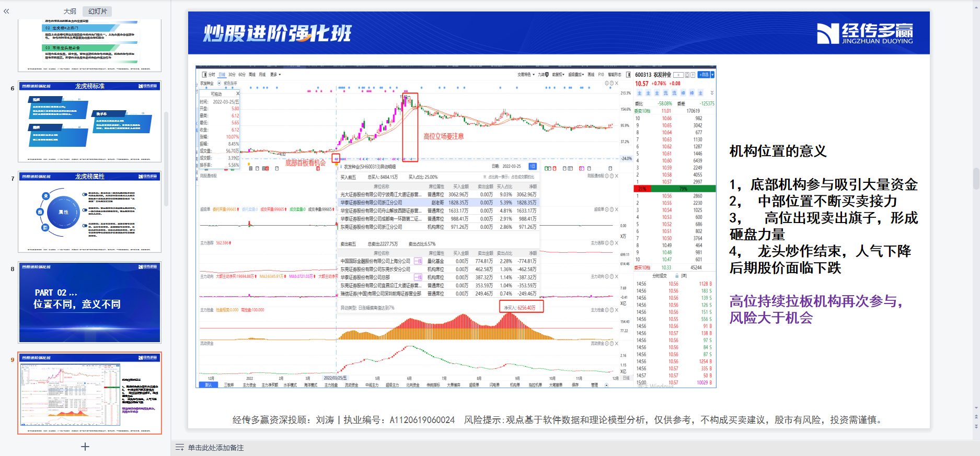Select the heading 机构位置的意义
Viewport: 980px width, 456px height.
pos(778,151)
